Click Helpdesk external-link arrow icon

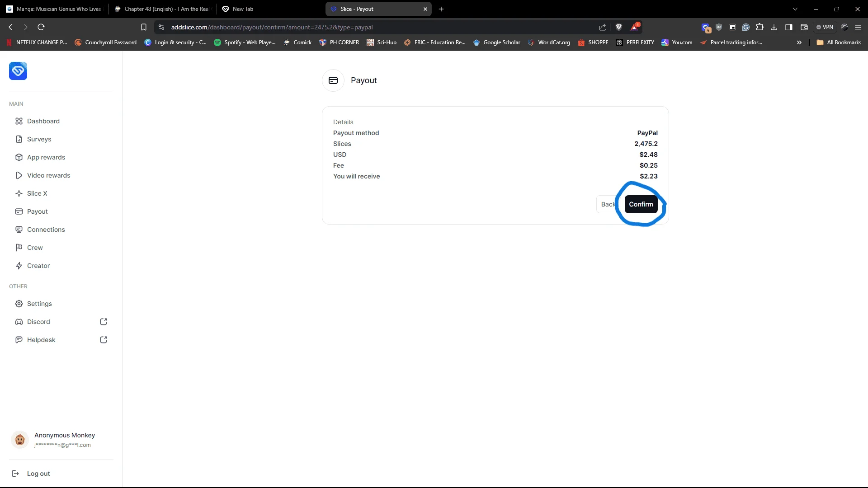[104, 340]
